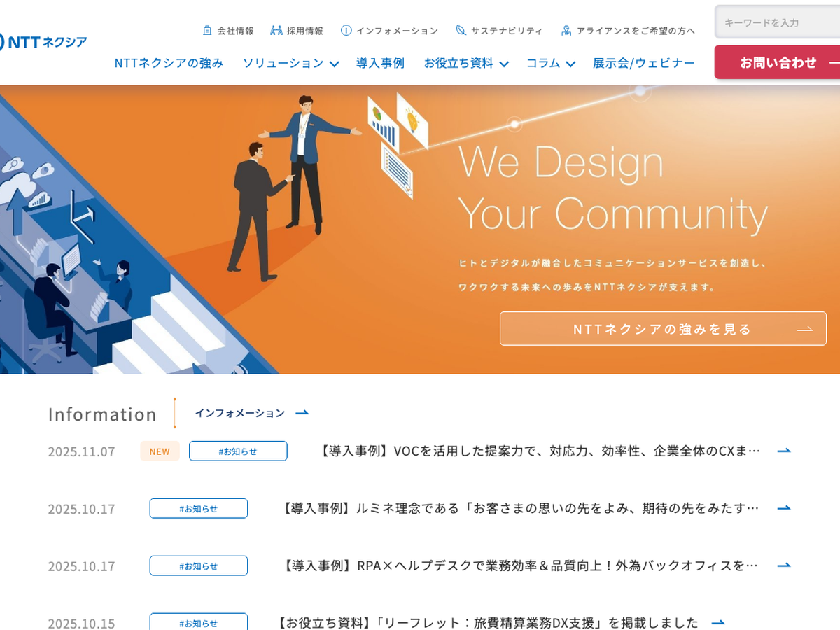Select 展示会/ウェビナー in navigation
Viewport: 840px width, 630px height.
(644, 63)
